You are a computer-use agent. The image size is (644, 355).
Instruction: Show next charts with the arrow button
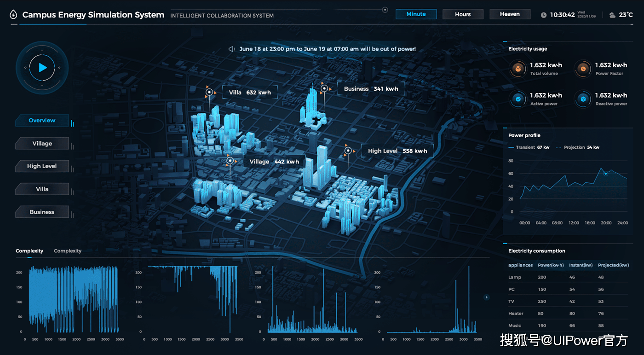point(486,297)
